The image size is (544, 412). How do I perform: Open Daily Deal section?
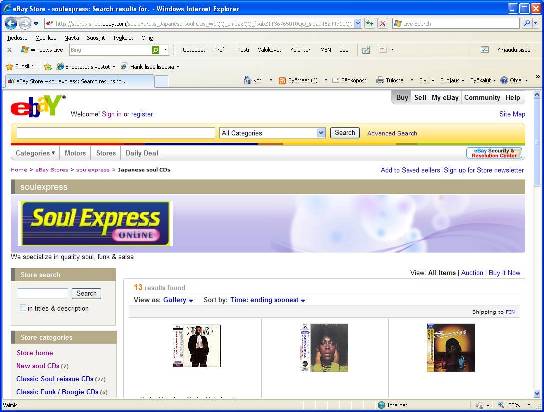click(142, 153)
